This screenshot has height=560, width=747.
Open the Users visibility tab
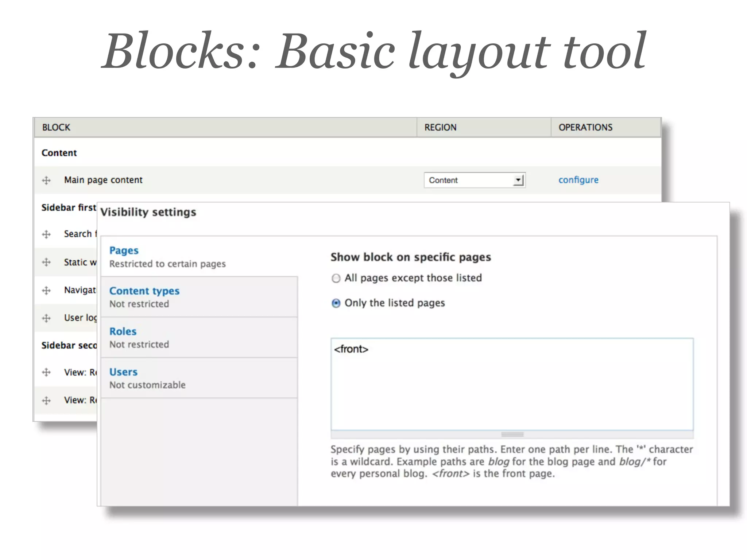click(x=199, y=378)
